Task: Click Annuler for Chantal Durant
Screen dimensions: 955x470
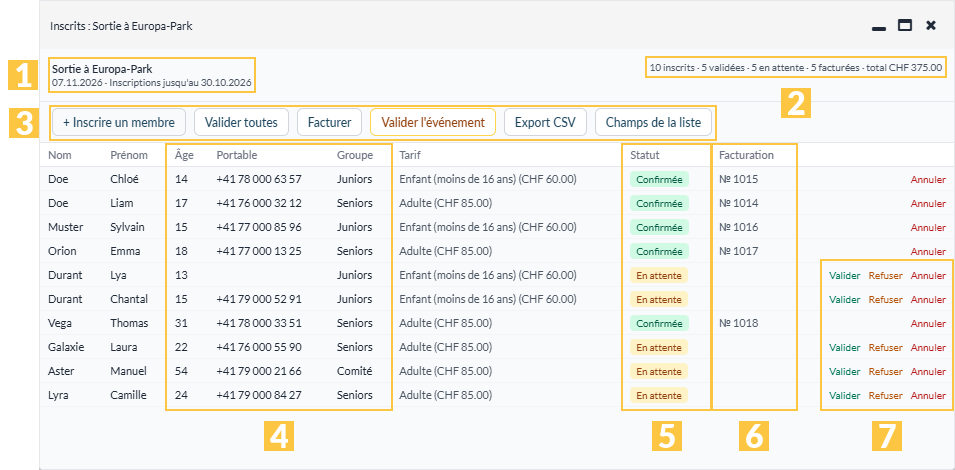Action: pos(928,300)
